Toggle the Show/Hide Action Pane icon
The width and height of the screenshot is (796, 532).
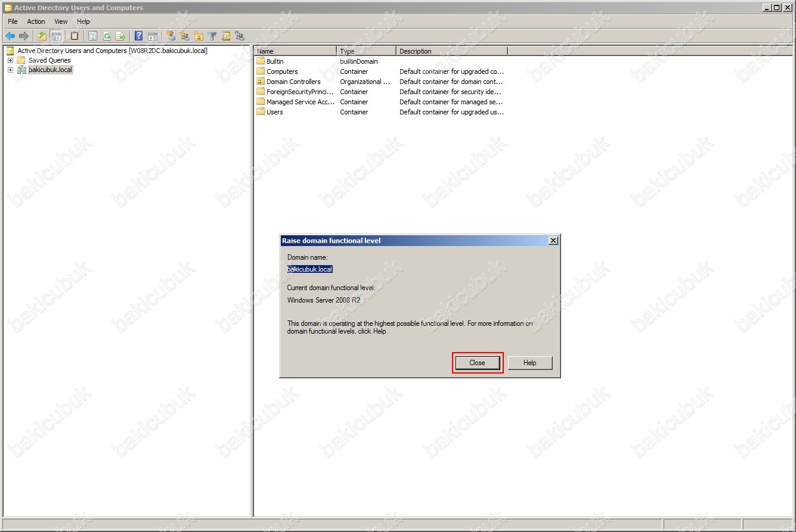click(x=153, y=36)
